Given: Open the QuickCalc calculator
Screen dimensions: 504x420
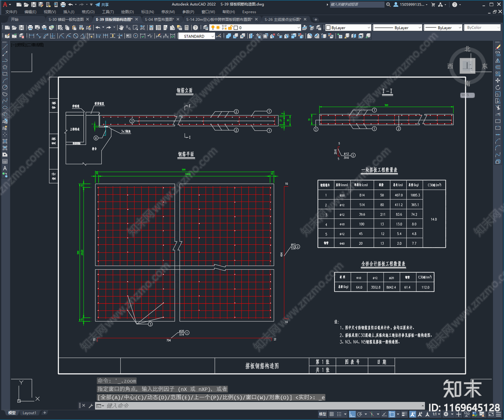Looking at the screenshot, I should [186, 28].
